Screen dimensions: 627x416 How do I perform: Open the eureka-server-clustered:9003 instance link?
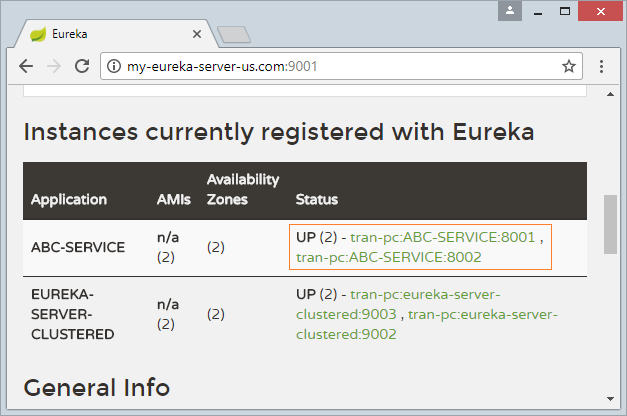pos(398,304)
